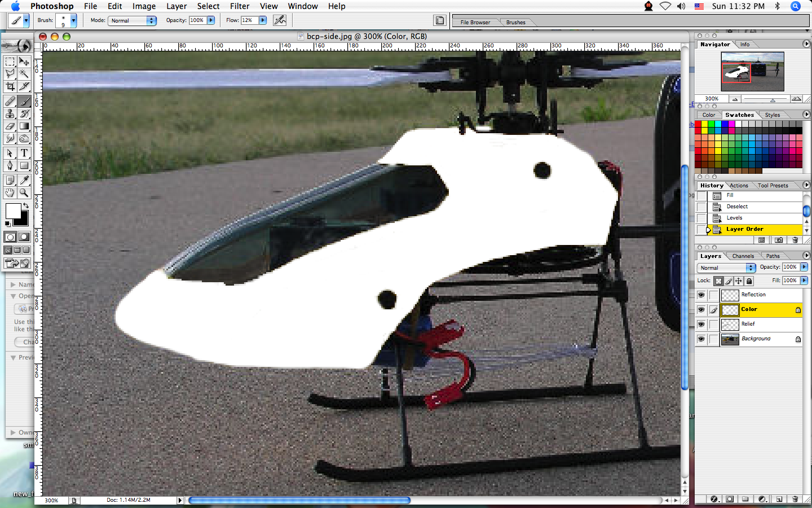Create new fill or adjustment layer

pyautogui.click(x=762, y=500)
